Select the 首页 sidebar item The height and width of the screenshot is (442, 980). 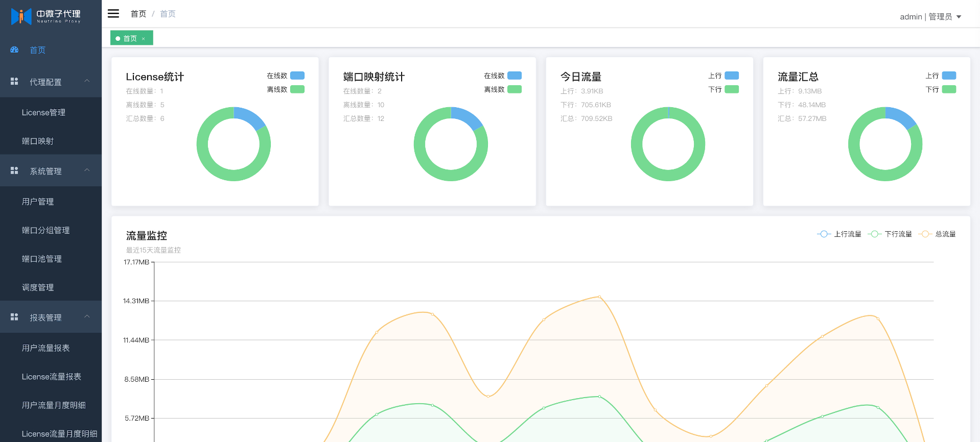[51, 50]
